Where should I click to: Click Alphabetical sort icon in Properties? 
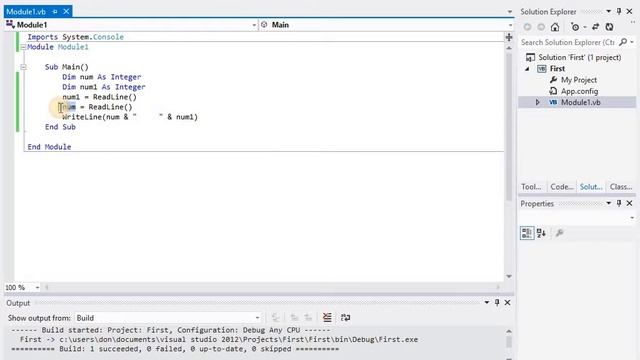(x=541, y=233)
